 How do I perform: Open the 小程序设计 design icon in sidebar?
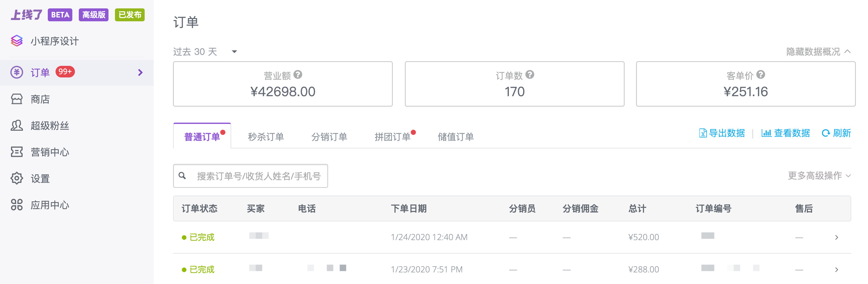coord(17,41)
